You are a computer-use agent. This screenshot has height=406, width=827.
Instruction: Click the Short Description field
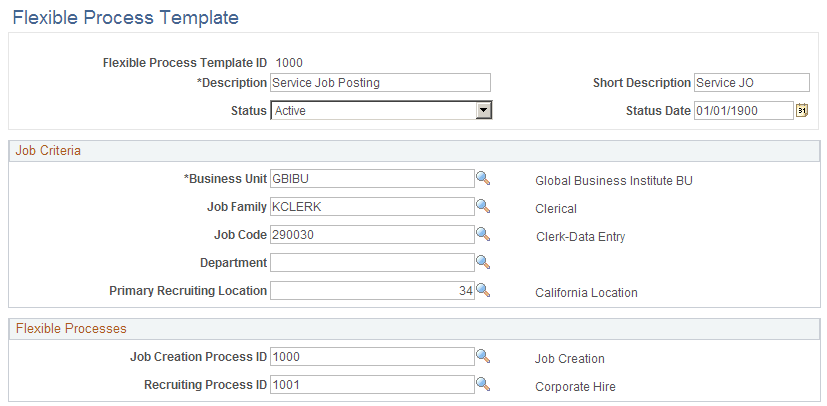(751, 83)
